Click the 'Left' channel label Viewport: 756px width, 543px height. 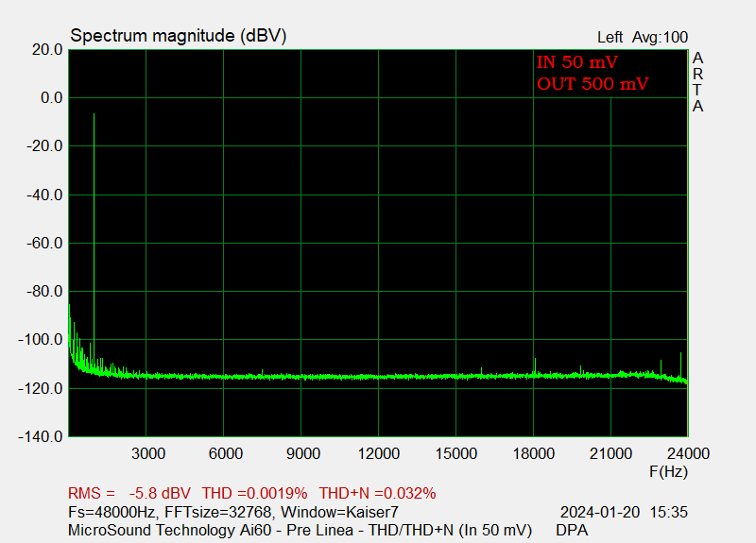click(610, 37)
